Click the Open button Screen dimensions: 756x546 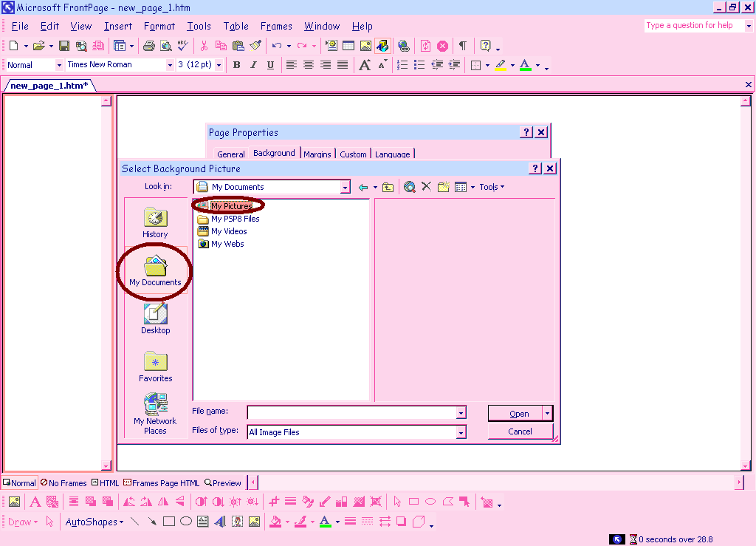click(515, 413)
